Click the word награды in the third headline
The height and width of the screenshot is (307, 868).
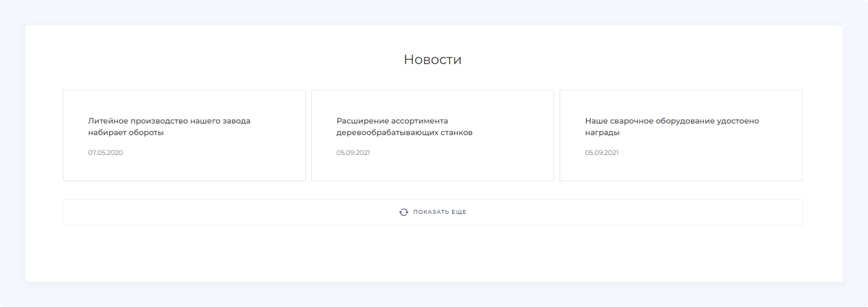[x=602, y=132]
